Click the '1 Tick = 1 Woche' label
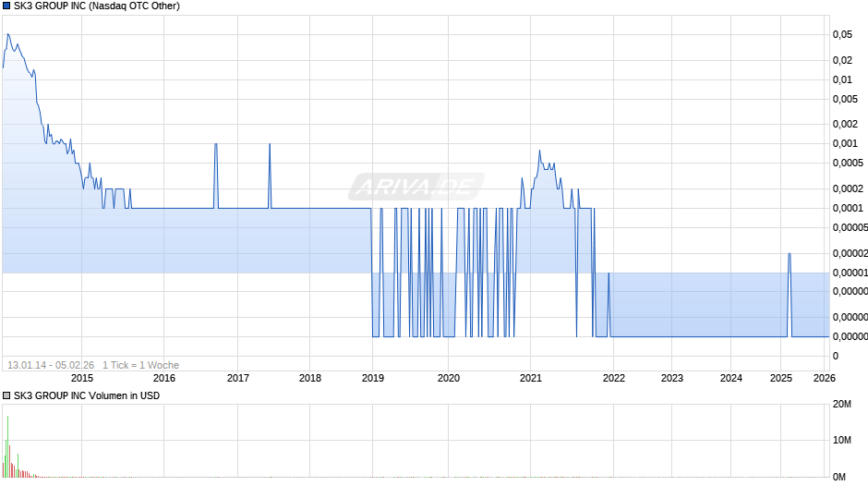Image resolution: width=868 pixels, height=486 pixels. [x=140, y=365]
